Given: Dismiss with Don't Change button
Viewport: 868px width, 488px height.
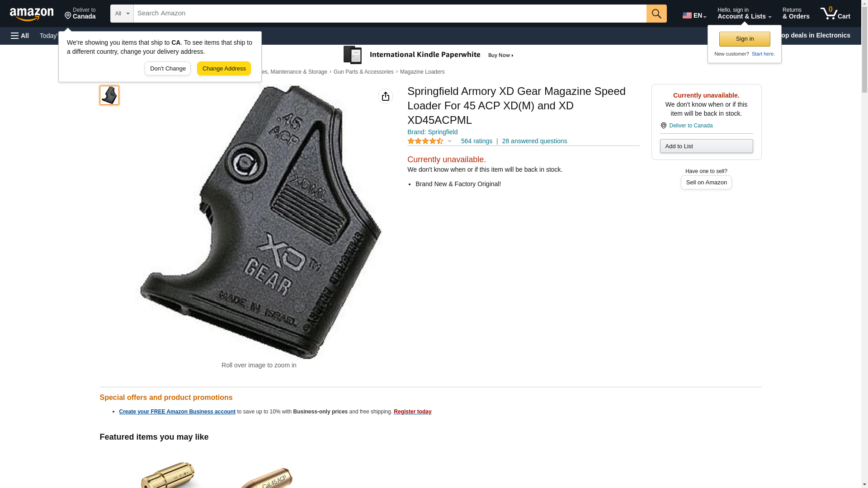Looking at the screenshot, I should [x=168, y=69].
